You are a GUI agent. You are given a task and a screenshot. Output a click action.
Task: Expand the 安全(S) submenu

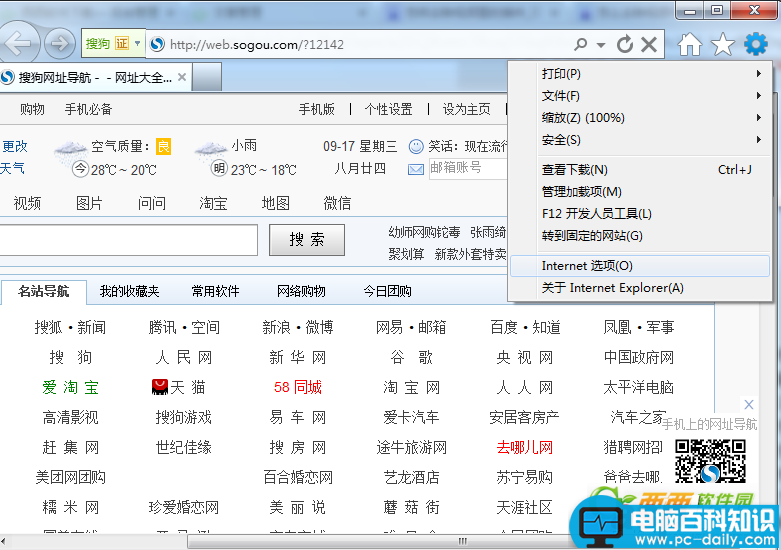click(x=641, y=139)
